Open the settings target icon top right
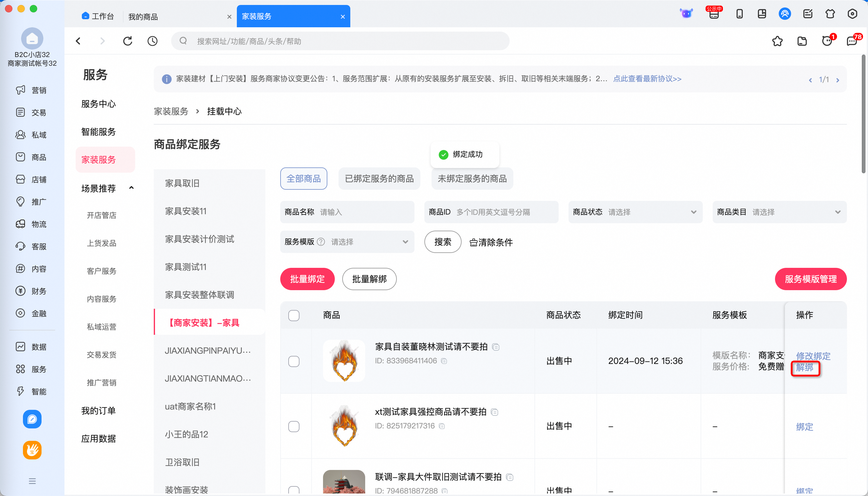The width and height of the screenshot is (868, 496). pos(853,14)
